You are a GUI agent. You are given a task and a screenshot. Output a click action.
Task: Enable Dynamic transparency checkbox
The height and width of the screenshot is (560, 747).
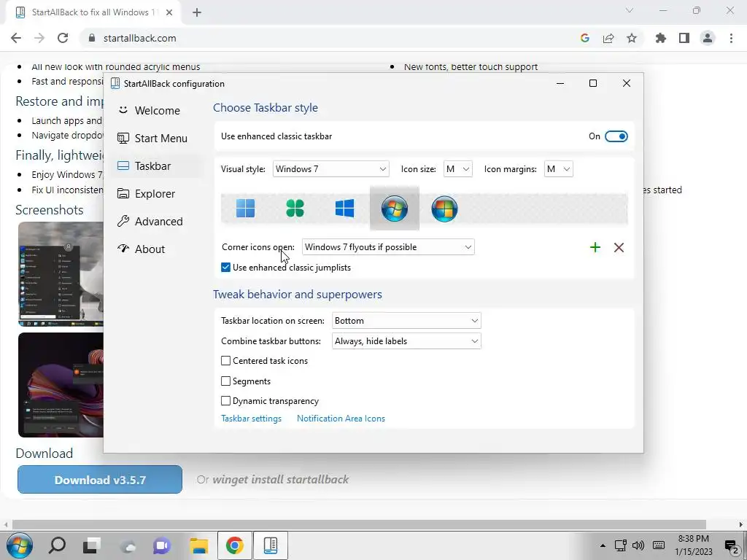tap(226, 401)
